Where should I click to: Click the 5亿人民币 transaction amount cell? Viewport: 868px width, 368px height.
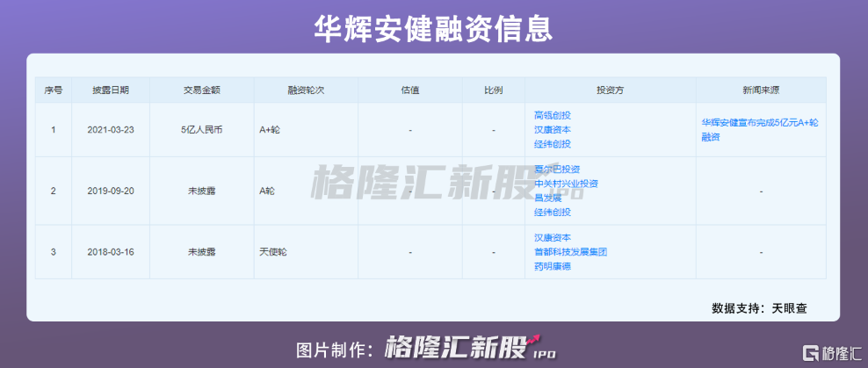point(201,130)
